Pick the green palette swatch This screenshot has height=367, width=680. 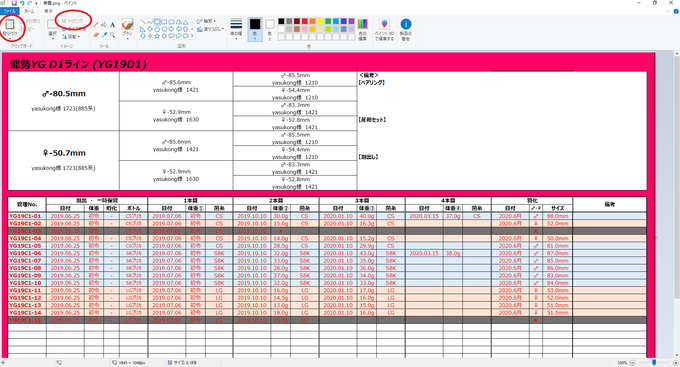[328, 21]
